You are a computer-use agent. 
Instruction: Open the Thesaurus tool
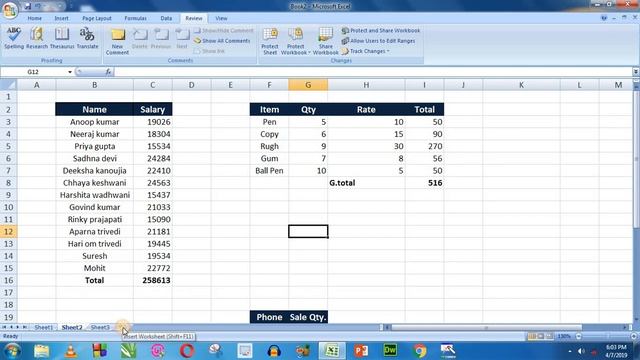pos(62,38)
